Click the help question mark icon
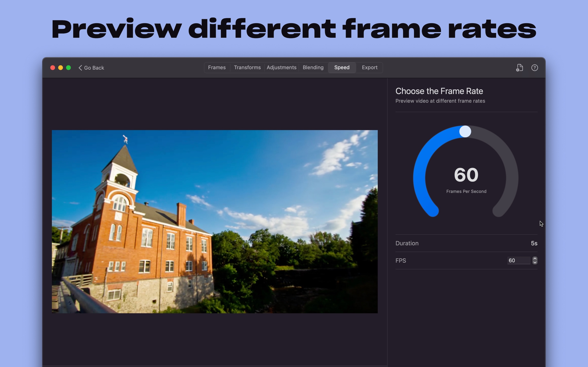This screenshot has width=588, height=367. (x=534, y=68)
